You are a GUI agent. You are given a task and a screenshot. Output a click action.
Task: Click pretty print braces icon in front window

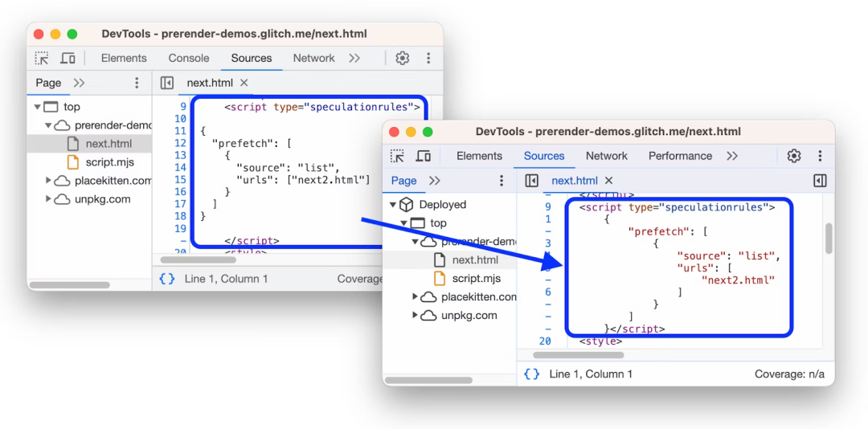pyautogui.click(x=531, y=374)
